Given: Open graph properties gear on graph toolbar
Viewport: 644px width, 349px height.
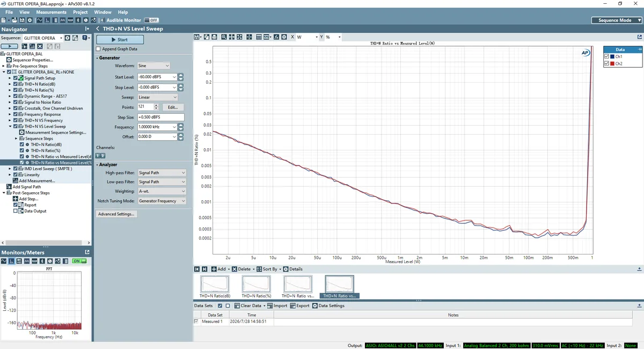Looking at the screenshot, I should pyautogui.click(x=284, y=37).
